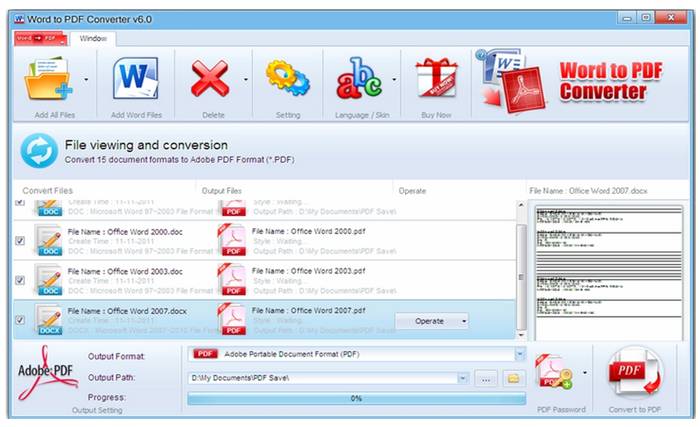Click the PDF icon for Office Word 2003.pdf
This screenshot has height=427, width=700.
point(232,280)
